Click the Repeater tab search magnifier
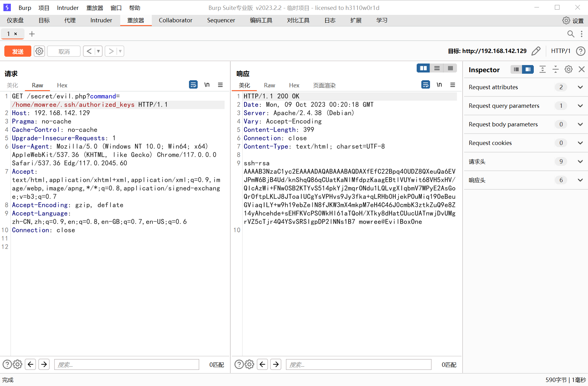 (x=571, y=34)
